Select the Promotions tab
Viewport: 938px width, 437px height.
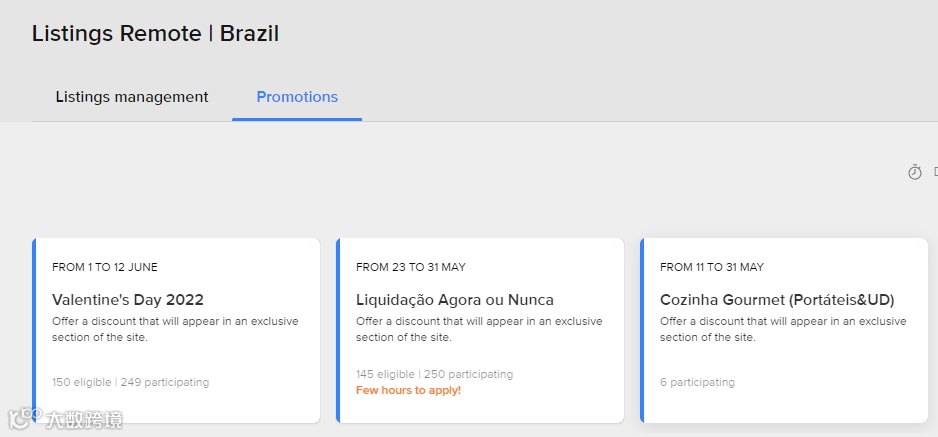(297, 97)
